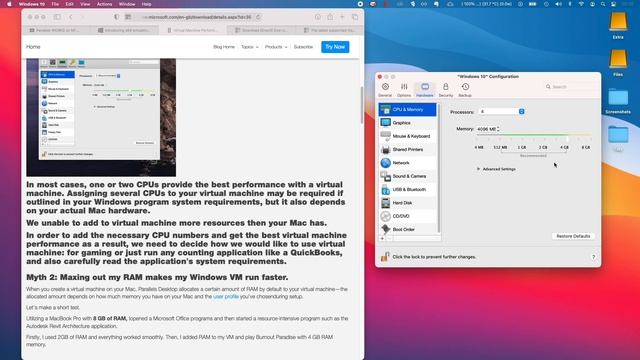Expand Advanced Settings disclosure triangle

(x=478, y=169)
